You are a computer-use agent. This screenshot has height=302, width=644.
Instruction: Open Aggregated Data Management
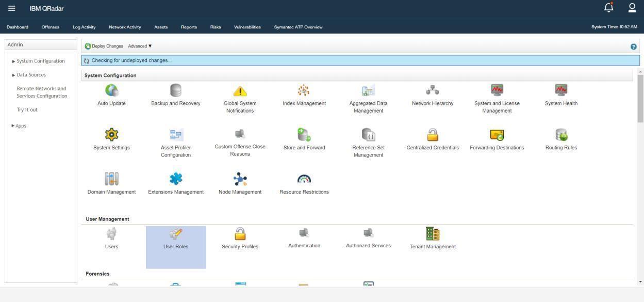click(368, 99)
